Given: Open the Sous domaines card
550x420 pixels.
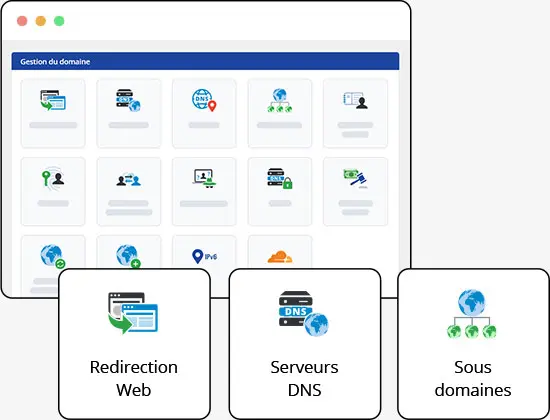Looking at the screenshot, I should tap(473, 344).
